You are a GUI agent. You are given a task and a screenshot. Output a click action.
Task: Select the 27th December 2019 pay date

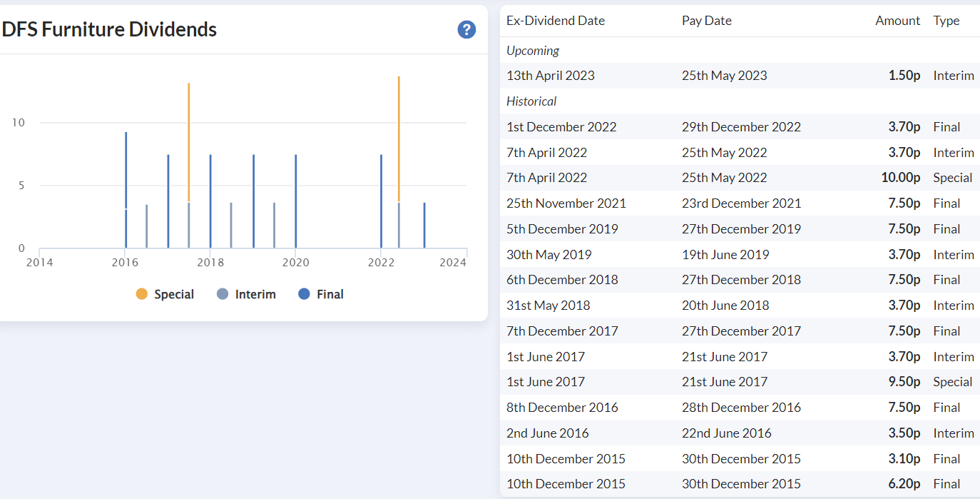tap(741, 229)
